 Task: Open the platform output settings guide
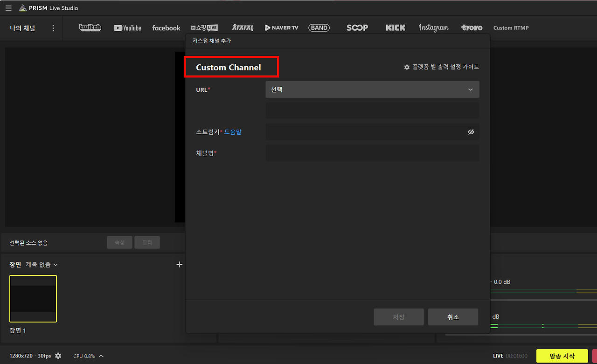tap(441, 67)
